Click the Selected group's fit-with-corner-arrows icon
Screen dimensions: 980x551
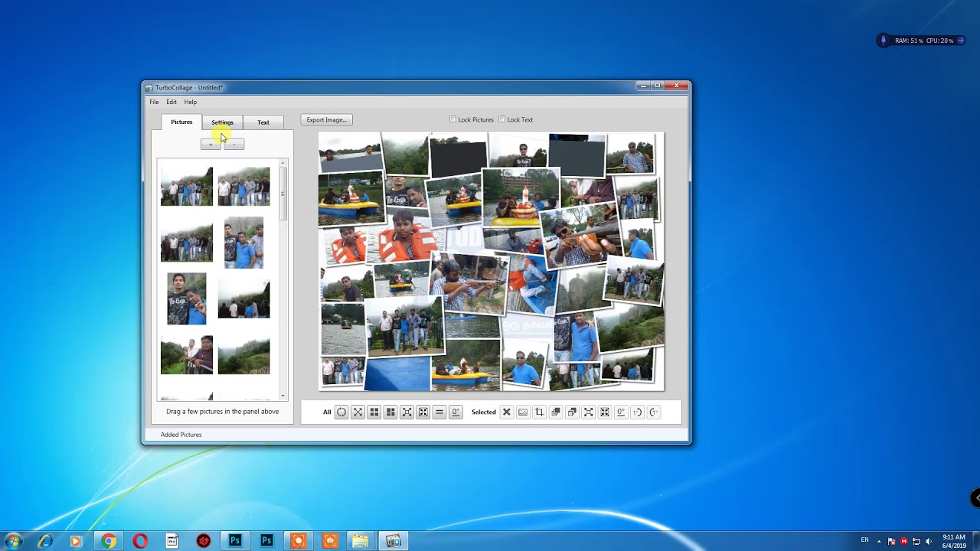click(x=588, y=412)
